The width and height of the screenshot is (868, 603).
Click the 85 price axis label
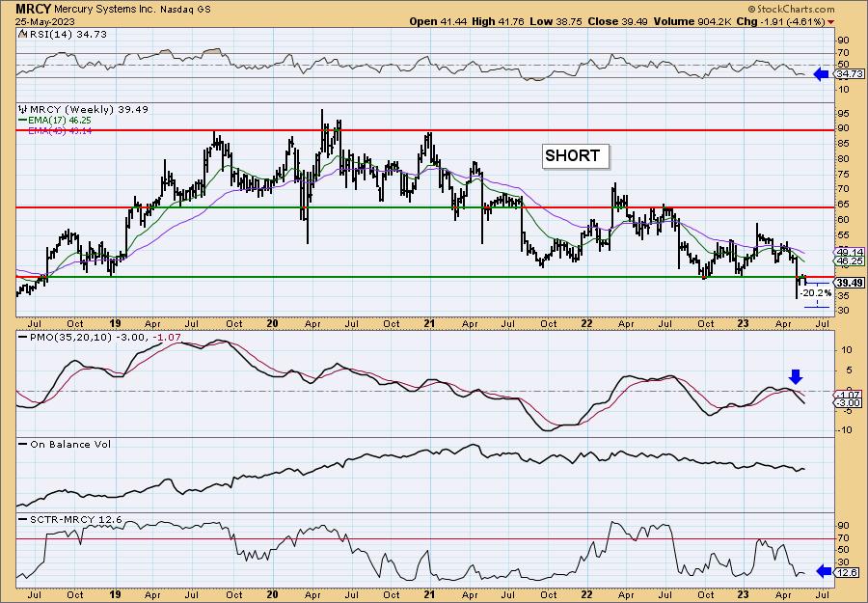coord(843,144)
